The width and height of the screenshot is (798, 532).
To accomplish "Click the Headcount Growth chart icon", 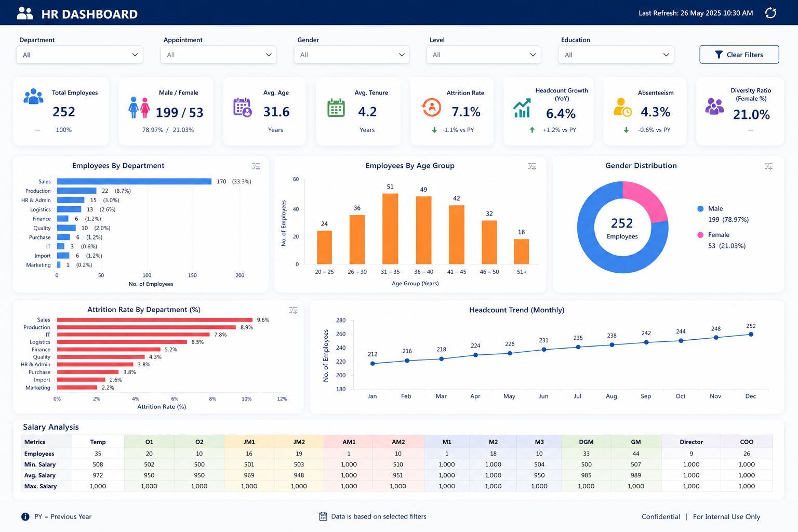I will click(x=522, y=108).
